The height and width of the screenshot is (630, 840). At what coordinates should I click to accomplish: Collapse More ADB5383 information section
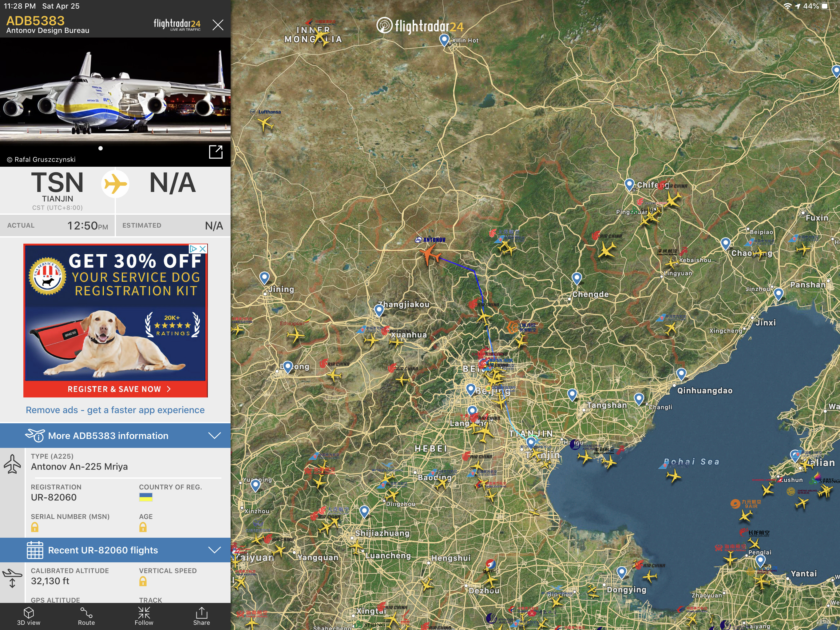(x=215, y=436)
